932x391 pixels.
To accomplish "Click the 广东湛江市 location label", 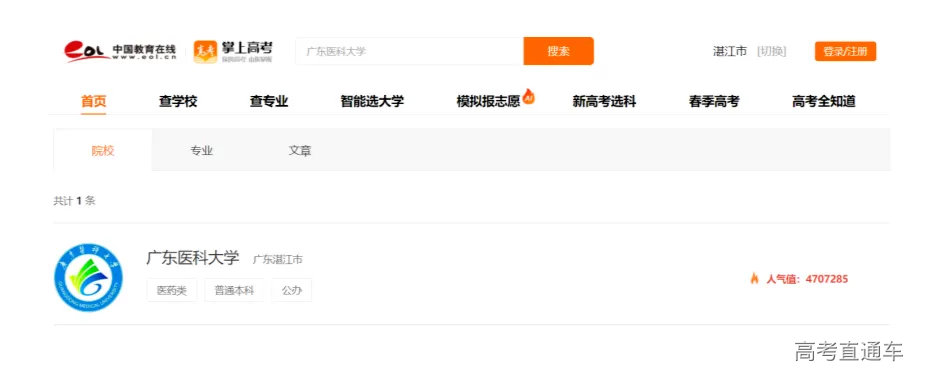I will 278,260.
